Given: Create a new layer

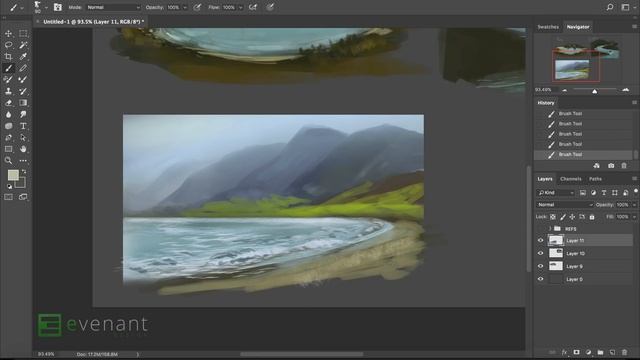Looking at the screenshot, I should click(612, 352).
